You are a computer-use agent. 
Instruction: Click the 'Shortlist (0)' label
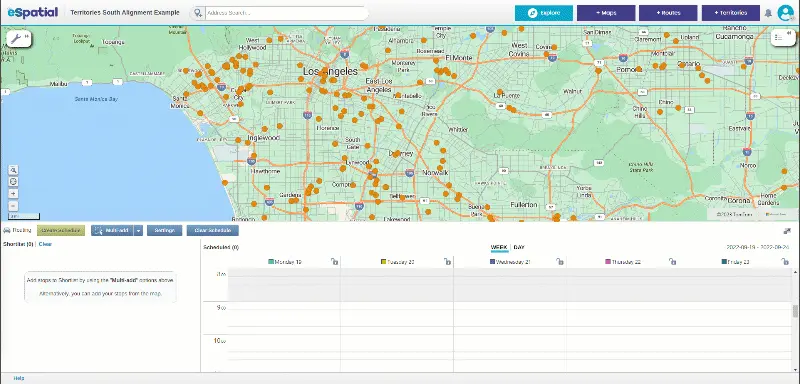[x=18, y=244]
